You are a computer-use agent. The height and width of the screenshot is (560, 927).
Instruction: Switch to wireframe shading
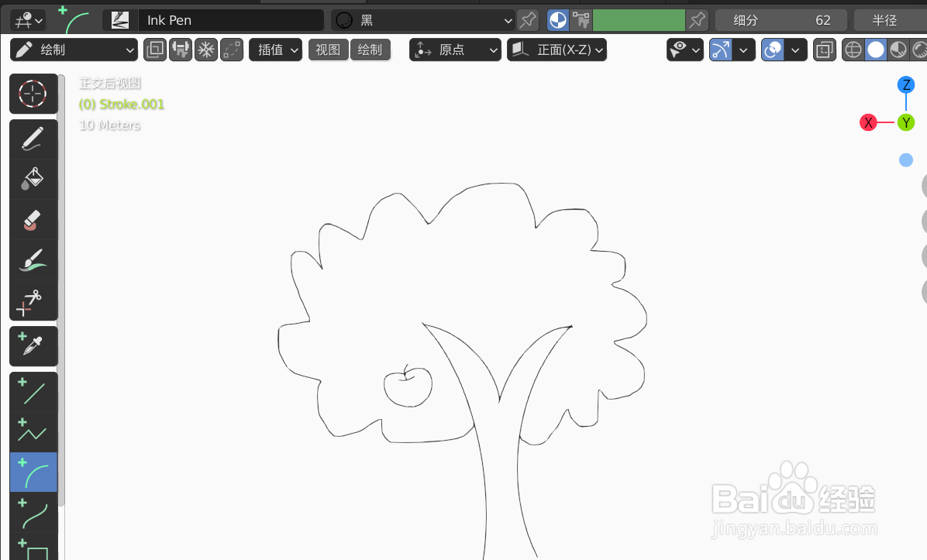(853, 50)
